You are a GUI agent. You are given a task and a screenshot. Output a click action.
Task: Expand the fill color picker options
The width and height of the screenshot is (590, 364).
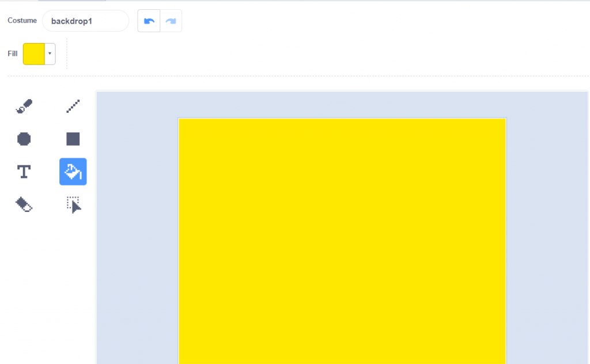coord(50,54)
